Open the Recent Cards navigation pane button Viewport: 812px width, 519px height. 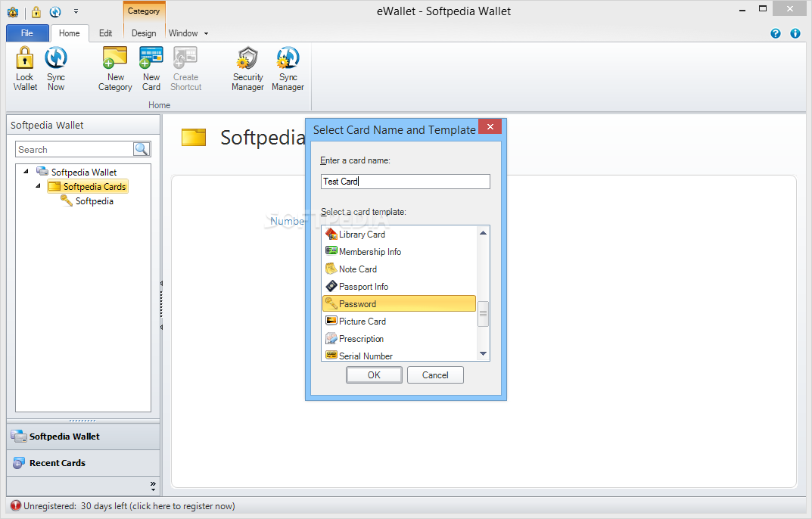pos(83,462)
